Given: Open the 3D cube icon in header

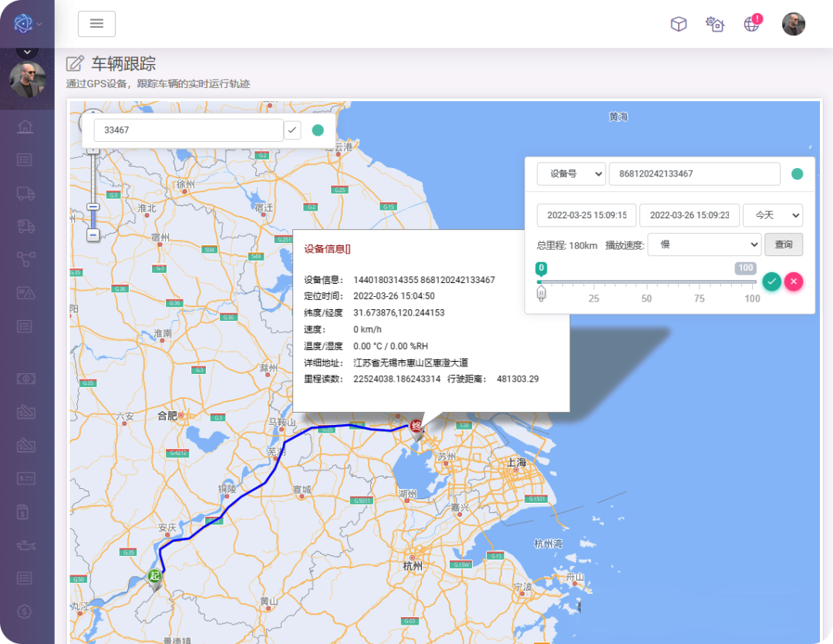Looking at the screenshot, I should [678, 24].
